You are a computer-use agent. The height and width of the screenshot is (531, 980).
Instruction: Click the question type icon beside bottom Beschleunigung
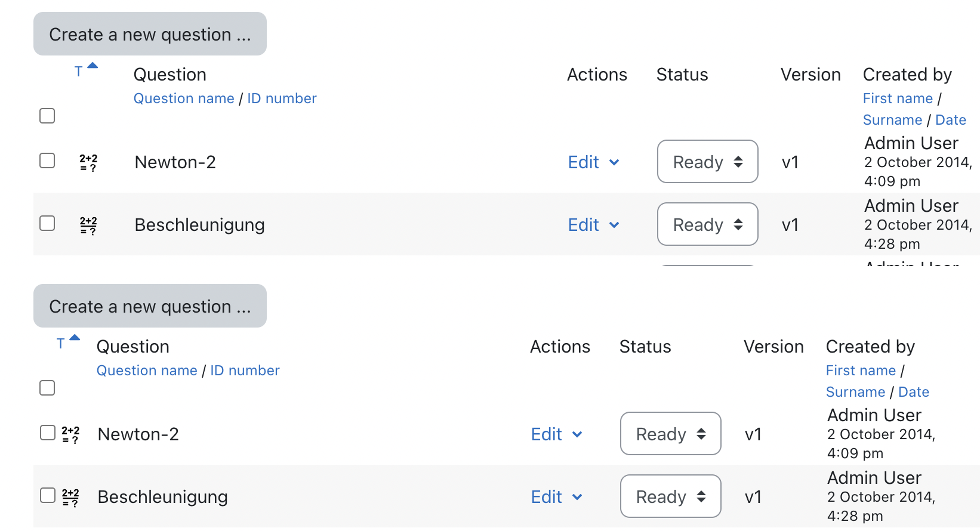click(70, 497)
